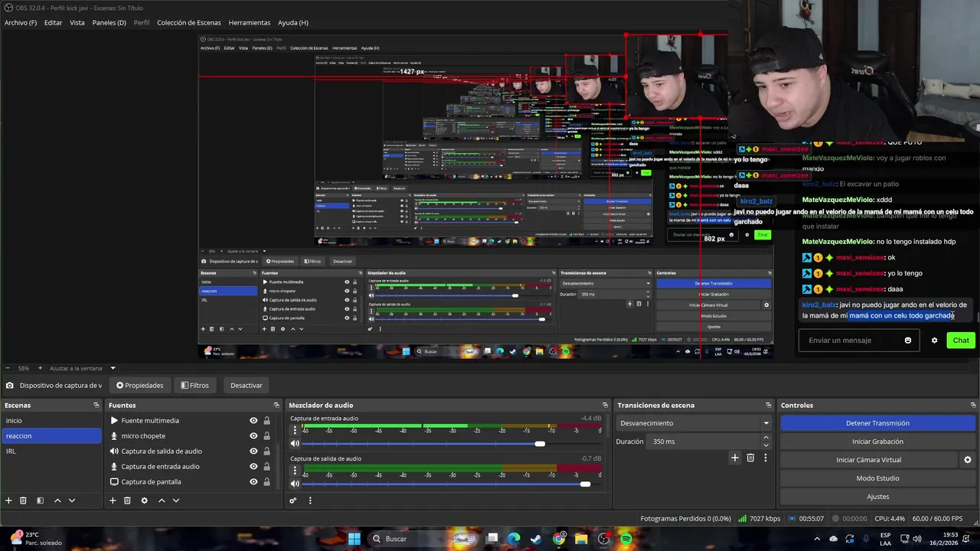Open options dots for Captura de salida audio
This screenshot has height=551, width=980.
[x=295, y=470]
